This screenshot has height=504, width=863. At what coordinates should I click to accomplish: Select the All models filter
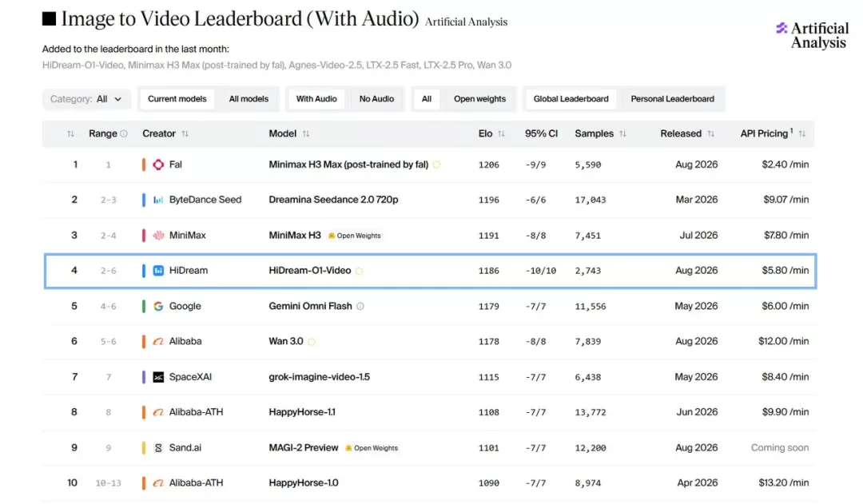[x=249, y=99]
